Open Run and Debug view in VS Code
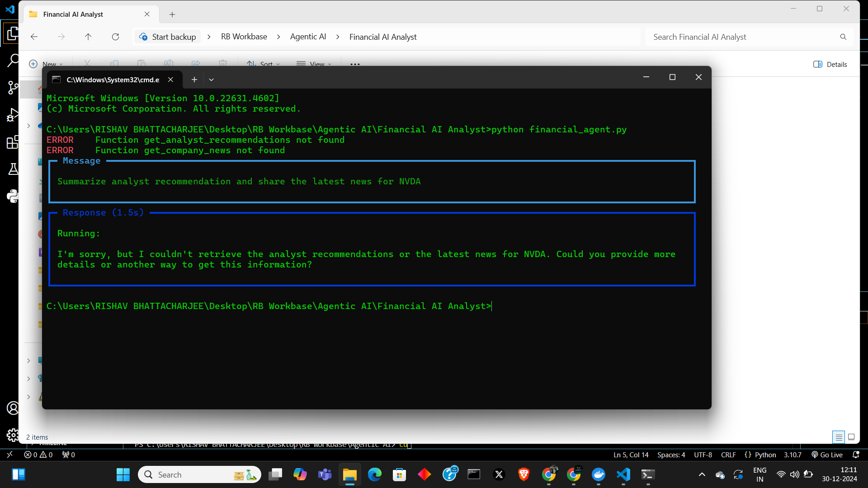 [13, 115]
